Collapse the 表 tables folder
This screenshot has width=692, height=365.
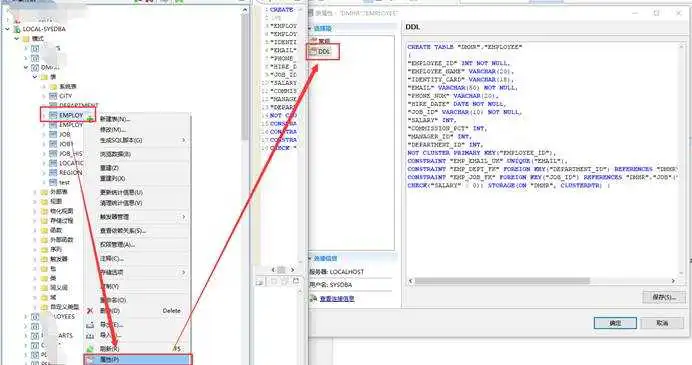click(x=35, y=77)
